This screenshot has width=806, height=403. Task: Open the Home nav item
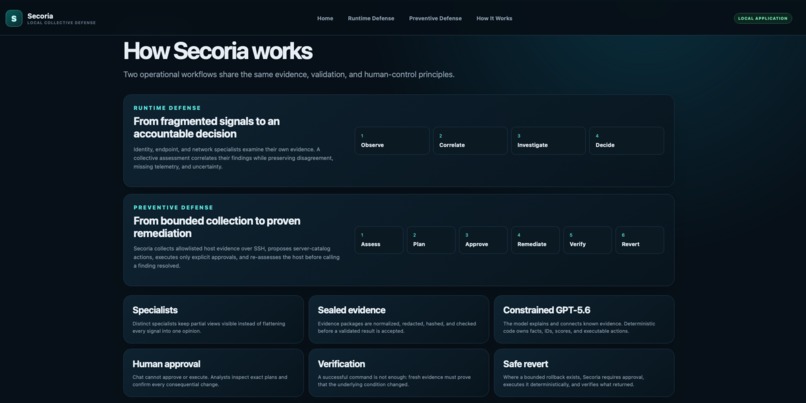point(325,19)
